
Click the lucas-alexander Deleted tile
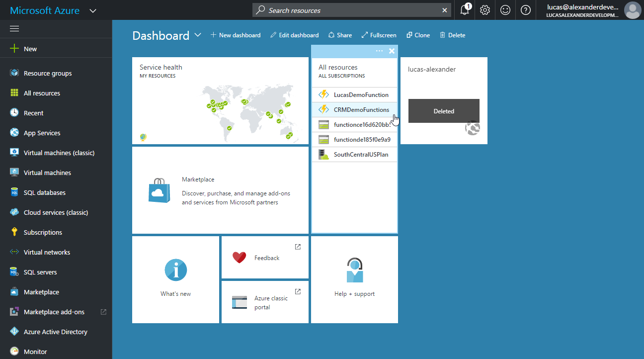click(444, 100)
